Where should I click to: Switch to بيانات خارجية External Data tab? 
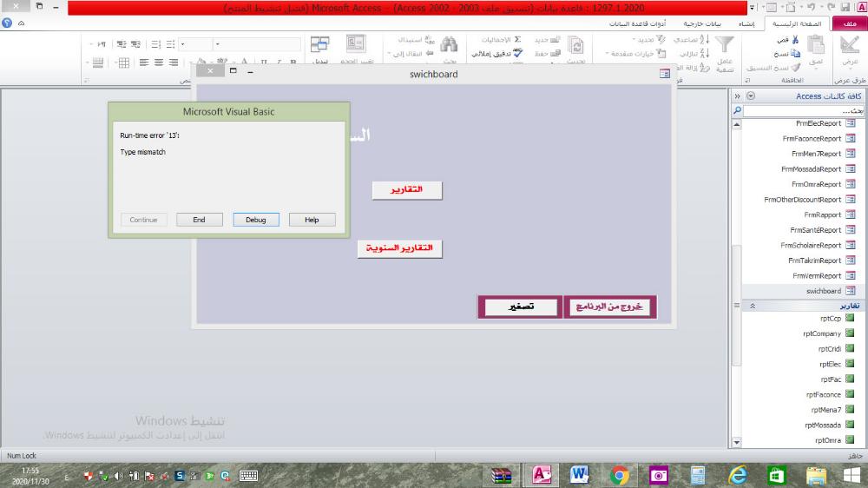pos(702,23)
